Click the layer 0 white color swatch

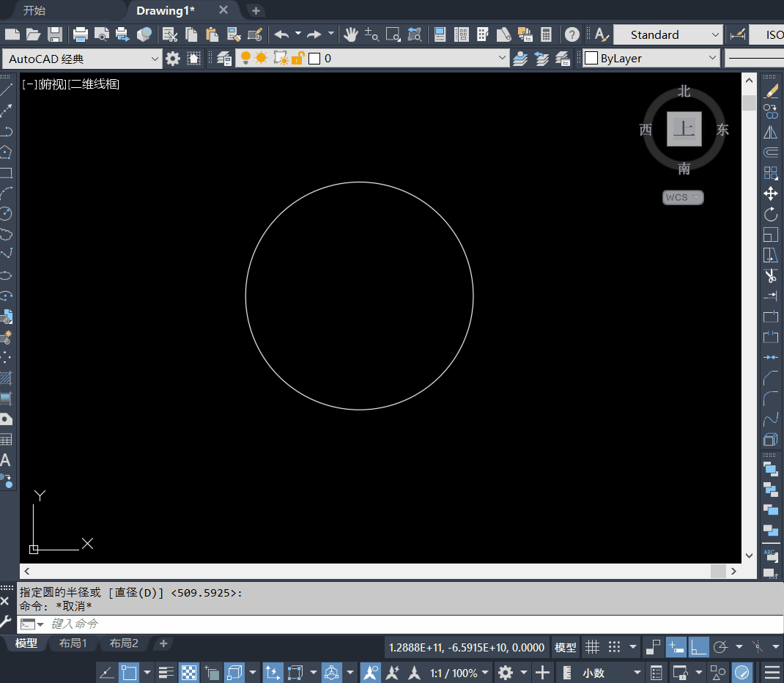pyautogui.click(x=314, y=59)
